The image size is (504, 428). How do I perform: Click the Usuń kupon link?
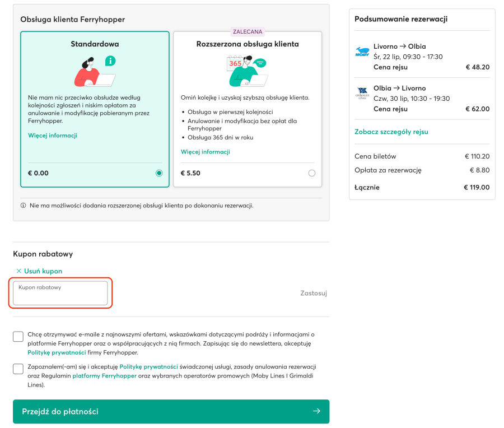(x=43, y=271)
